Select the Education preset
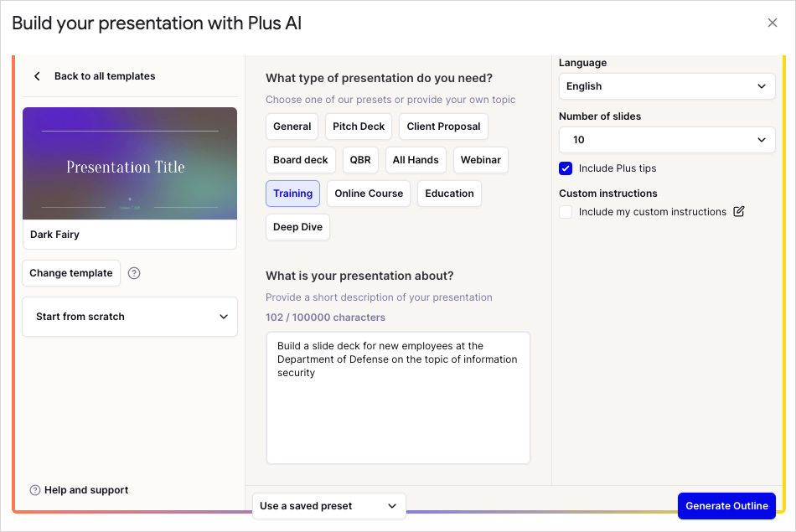This screenshot has height=532, width=796. [x=449, y=194]
